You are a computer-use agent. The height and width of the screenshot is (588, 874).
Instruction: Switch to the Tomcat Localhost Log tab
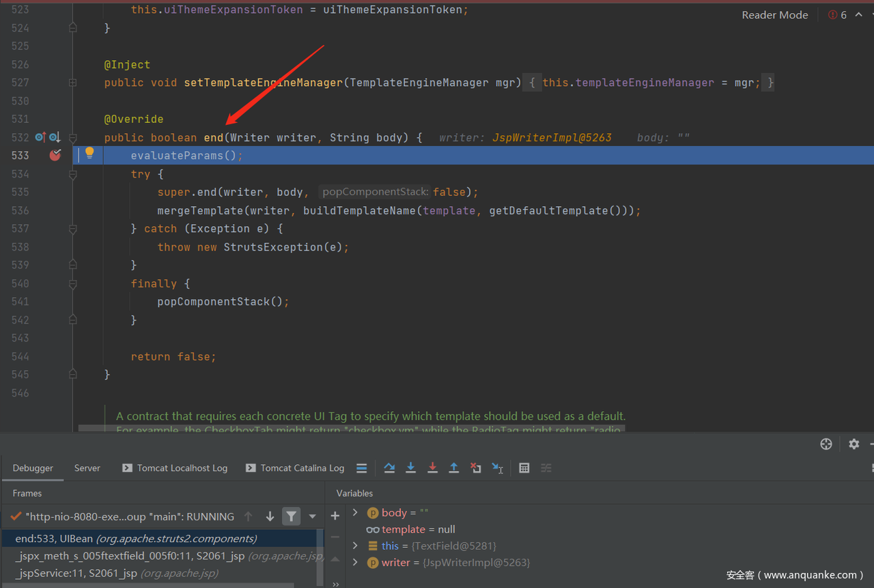pos(175,468)
